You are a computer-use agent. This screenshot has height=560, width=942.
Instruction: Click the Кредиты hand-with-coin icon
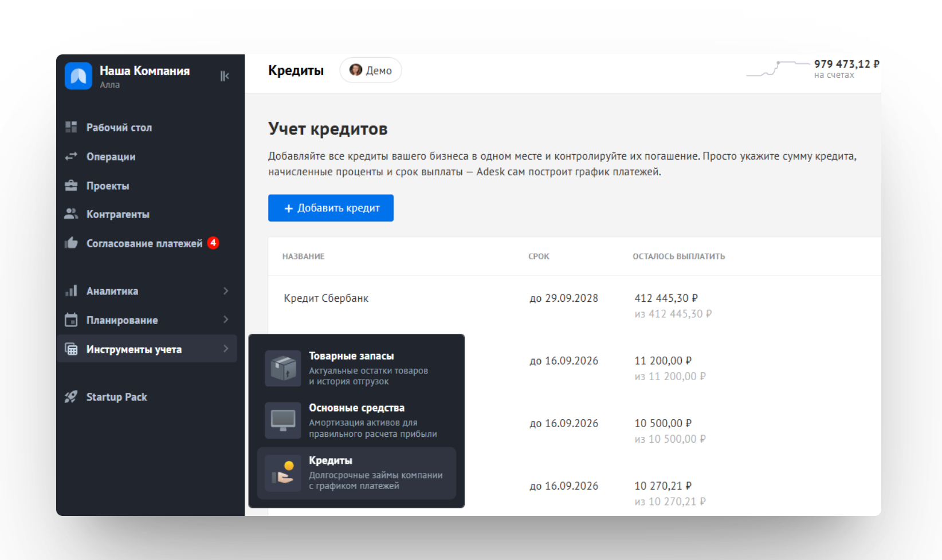283,473
